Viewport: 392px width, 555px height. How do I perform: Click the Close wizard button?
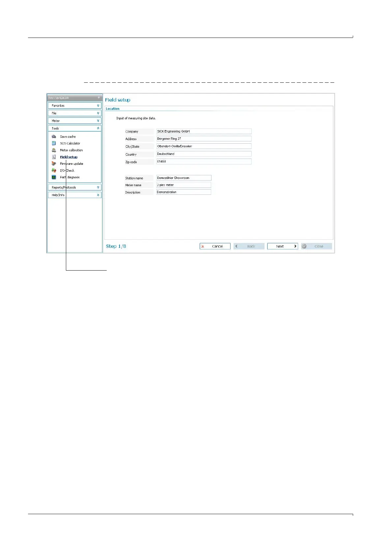pyautogui.click(x=317, y=246)
